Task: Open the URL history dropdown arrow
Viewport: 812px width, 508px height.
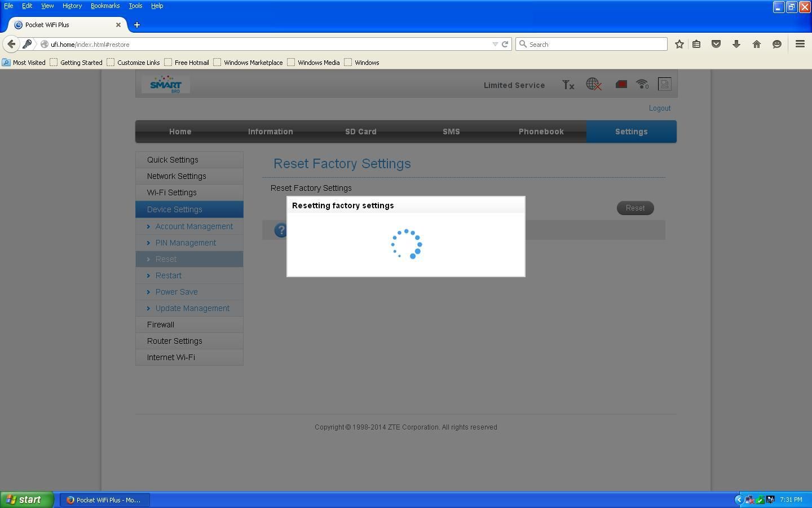Action: click(x=495, y=44)
